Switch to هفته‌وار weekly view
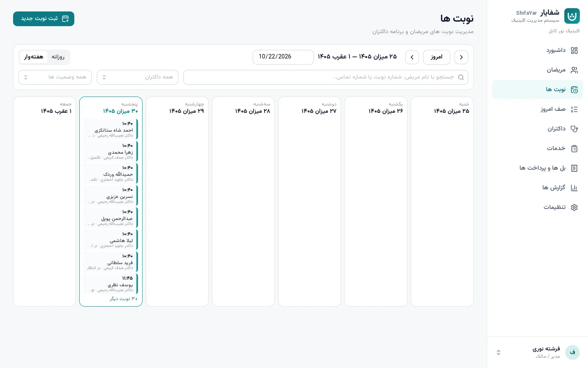The image size is (588, 368). pos(33,57)
